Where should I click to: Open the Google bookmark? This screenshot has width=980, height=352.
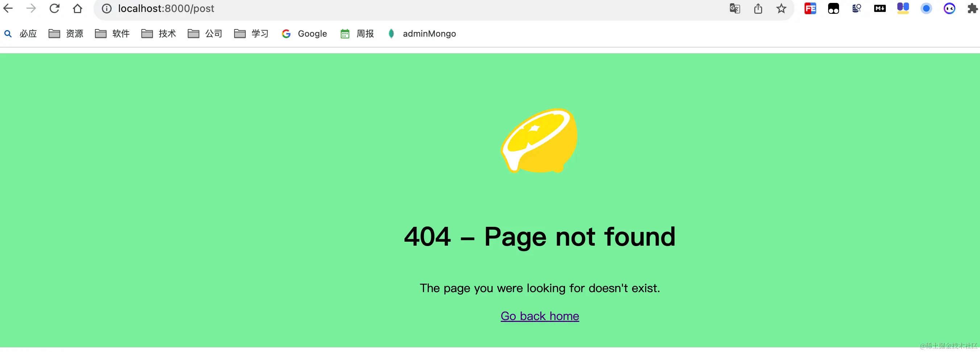304,33
